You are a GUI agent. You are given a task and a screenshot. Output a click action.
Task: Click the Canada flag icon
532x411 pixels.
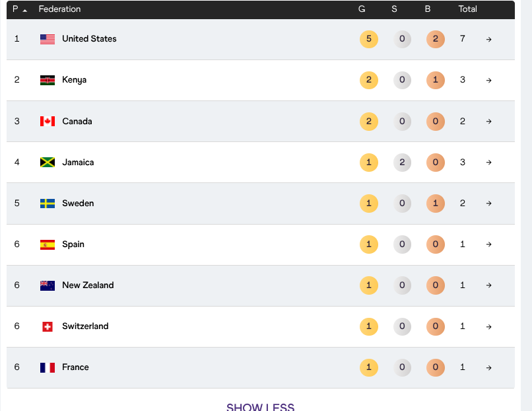(x=48, y=122)
